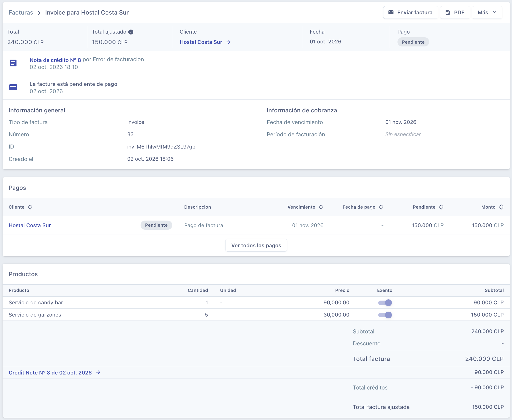Sort payments by Cliente column arrows

pos(30,207)
